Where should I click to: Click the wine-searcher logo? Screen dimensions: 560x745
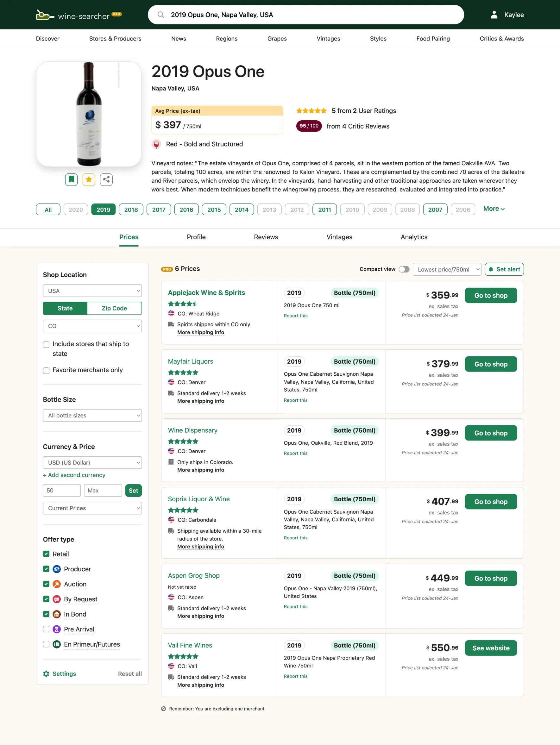[x=79, y=15]
